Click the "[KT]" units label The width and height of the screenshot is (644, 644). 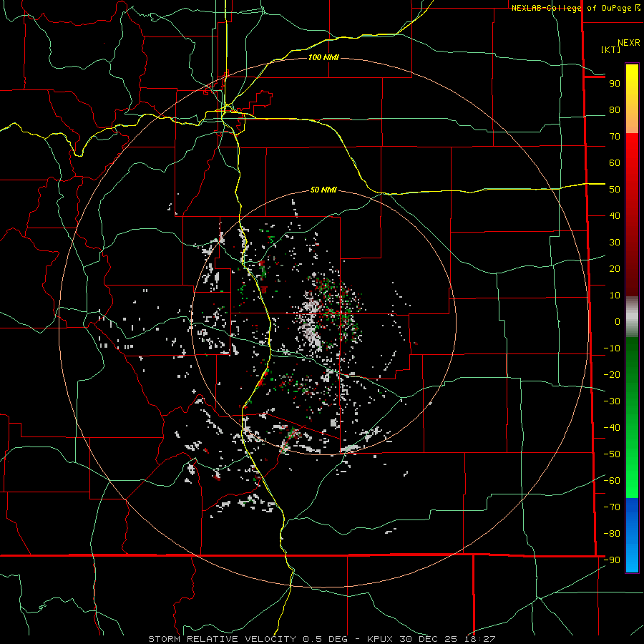[611, 49]
